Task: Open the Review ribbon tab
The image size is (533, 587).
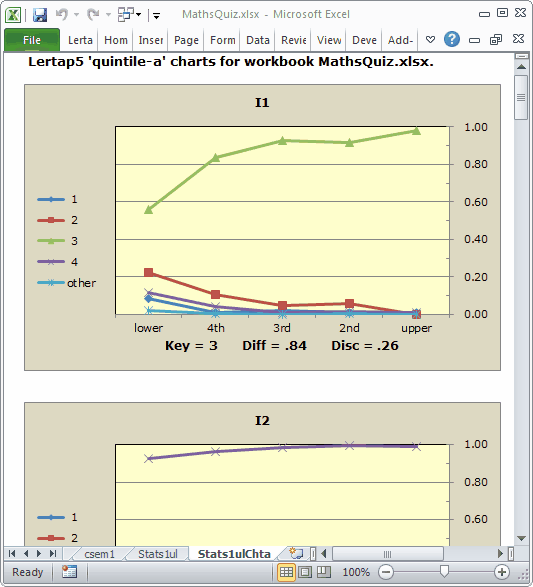Action: pyautogui.click(x=293, y=40)
